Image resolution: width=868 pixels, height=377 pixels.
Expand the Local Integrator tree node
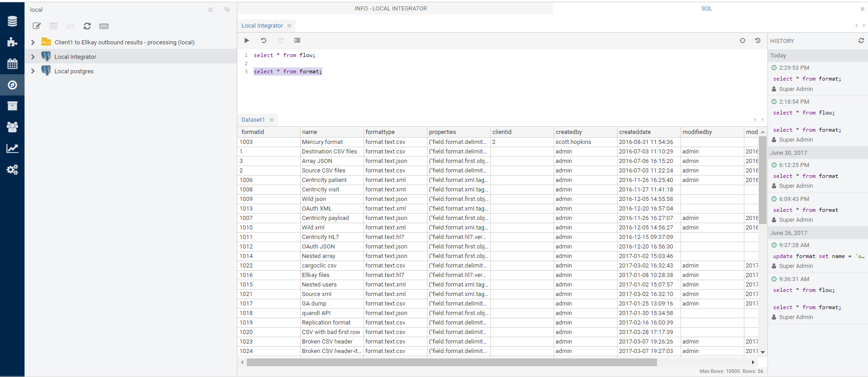click(33, 57)
